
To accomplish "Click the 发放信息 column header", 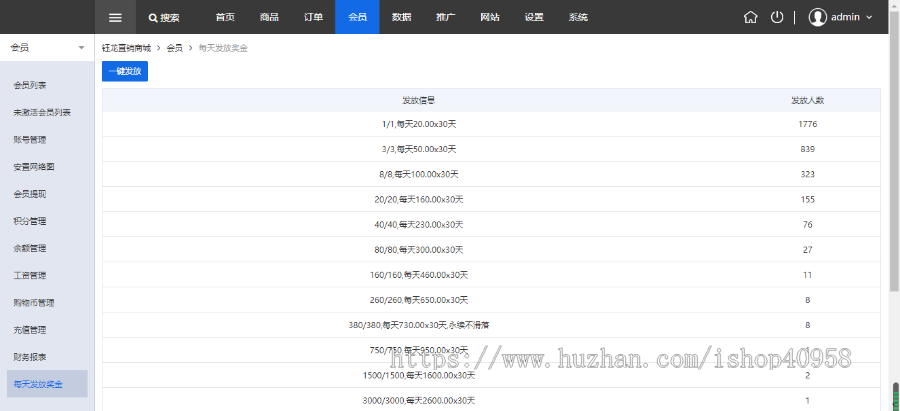I will [x=418, y=100].
